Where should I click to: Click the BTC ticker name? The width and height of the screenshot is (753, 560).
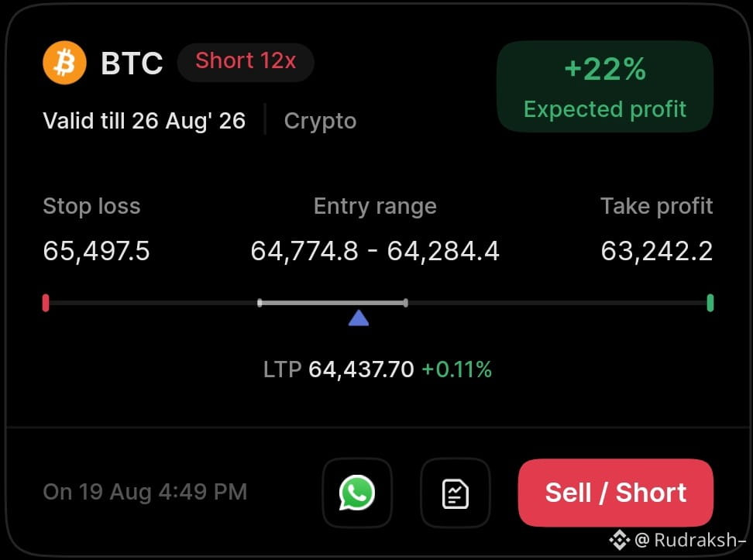coord(132,64)
